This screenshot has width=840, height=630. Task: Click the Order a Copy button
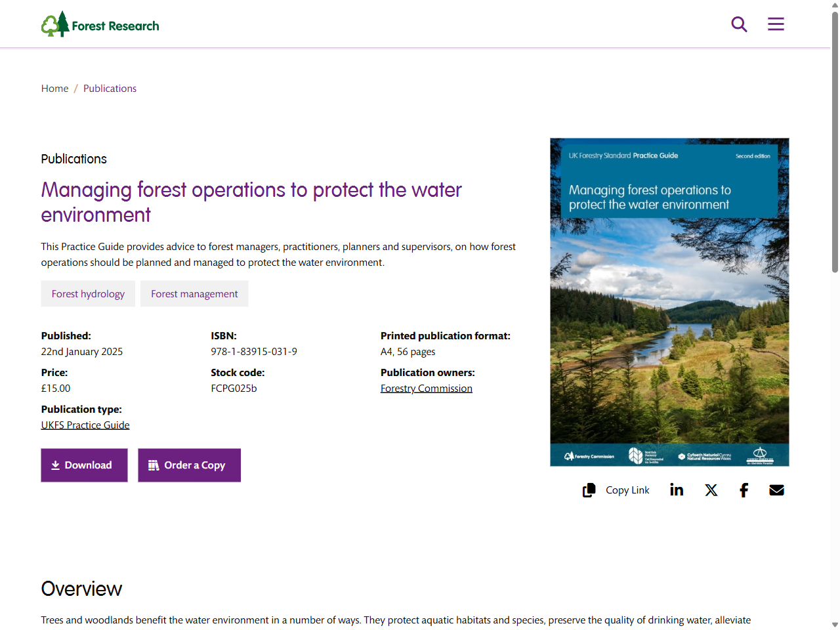click(189, 465)
